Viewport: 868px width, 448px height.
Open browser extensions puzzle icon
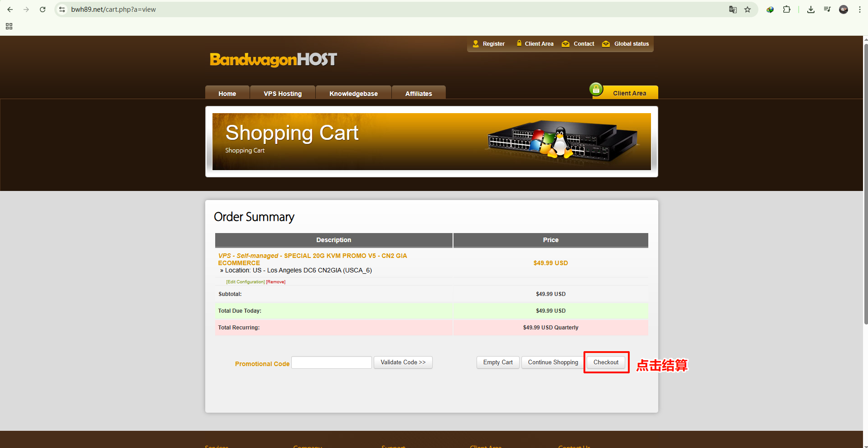tap(786, 10)
